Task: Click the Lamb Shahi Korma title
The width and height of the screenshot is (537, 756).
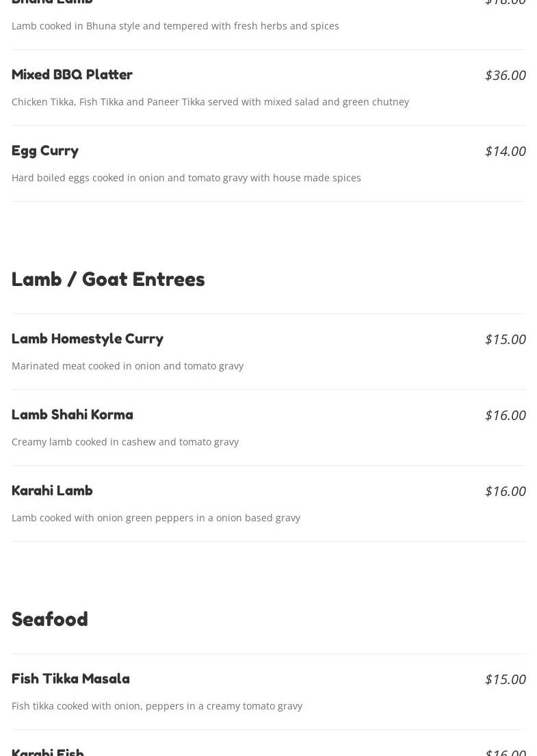Action: click(73, 415)
